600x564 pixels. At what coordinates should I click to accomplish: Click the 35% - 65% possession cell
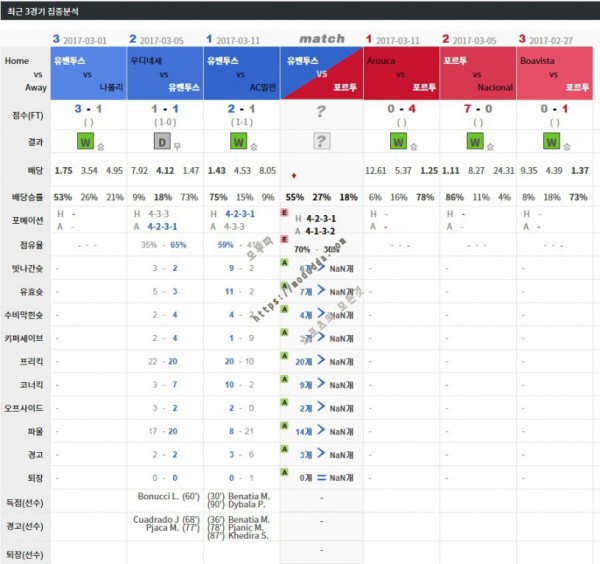tap(164, 245)
